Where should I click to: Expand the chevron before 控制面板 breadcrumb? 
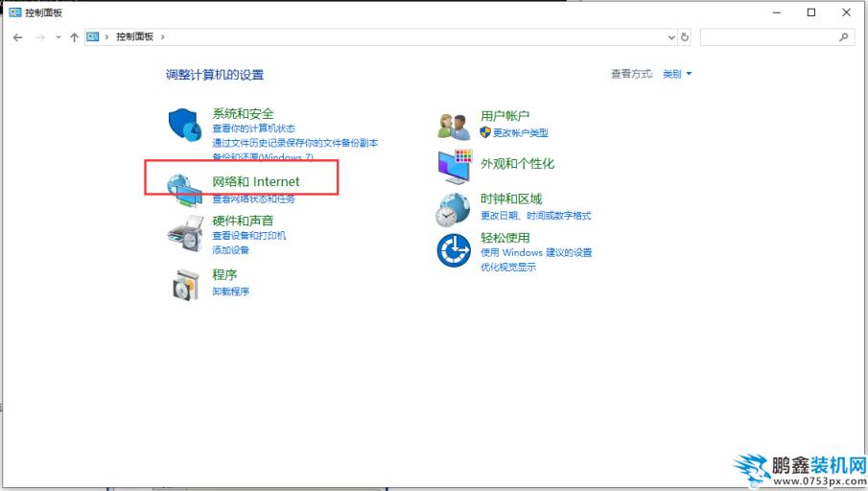pos(106,37)
